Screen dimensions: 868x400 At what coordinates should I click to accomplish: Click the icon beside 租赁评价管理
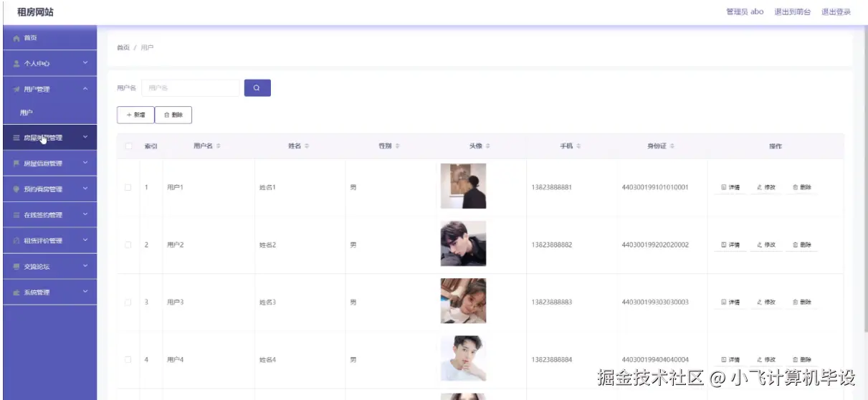[x=16, y=241]
